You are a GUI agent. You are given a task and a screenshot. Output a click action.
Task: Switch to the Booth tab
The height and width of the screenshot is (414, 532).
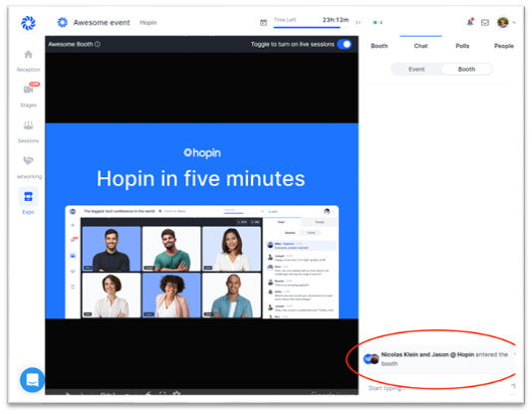[x=379, y=46]
